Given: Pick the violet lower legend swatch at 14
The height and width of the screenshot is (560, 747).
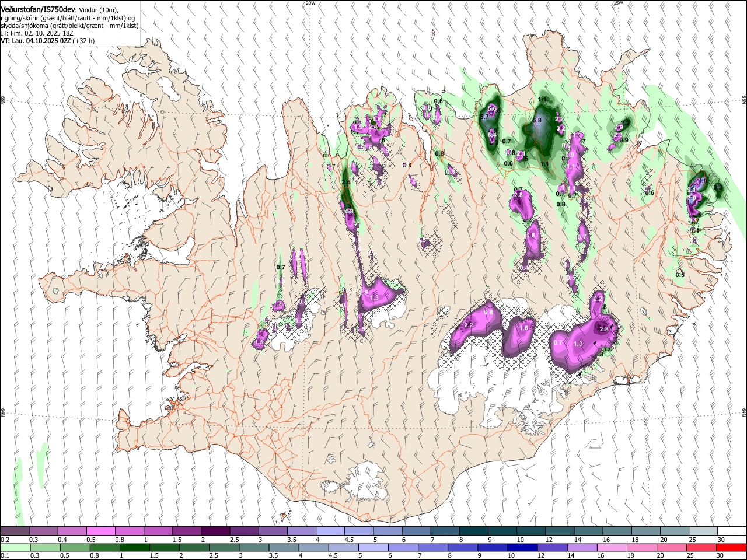Looking at the screenshot, I should point(582,547).
